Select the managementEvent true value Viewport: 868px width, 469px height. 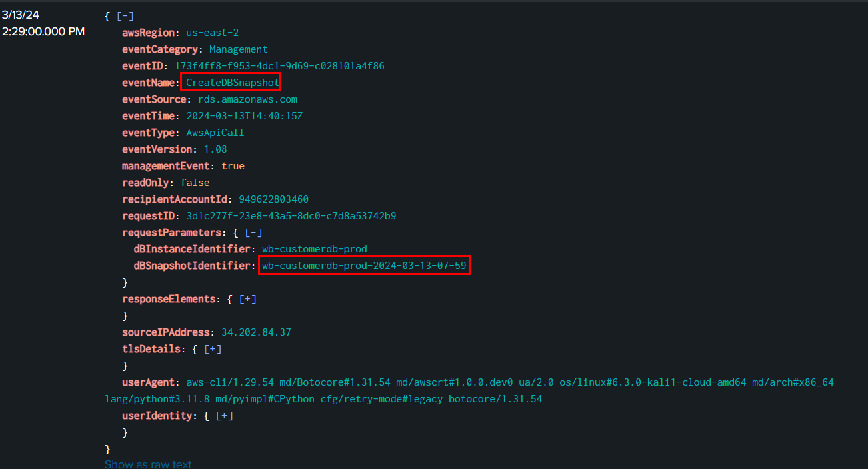coord(233,166)
